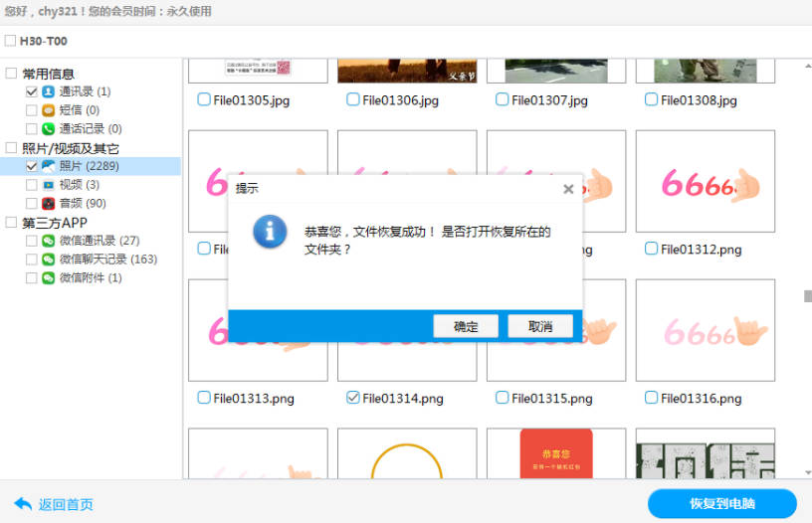
Task: Click the Audio (音频) icon
Action: pyautogui.click(x=48, y=203)
